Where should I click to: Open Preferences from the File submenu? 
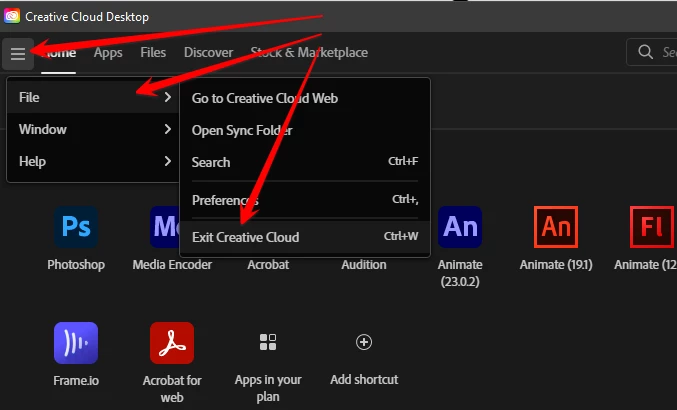[305, 200]
